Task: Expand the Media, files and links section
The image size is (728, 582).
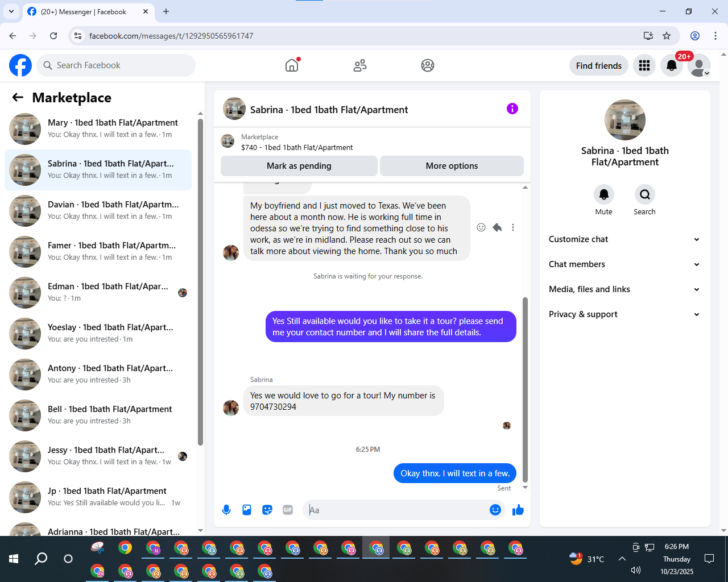Action: tap(624, 289)
